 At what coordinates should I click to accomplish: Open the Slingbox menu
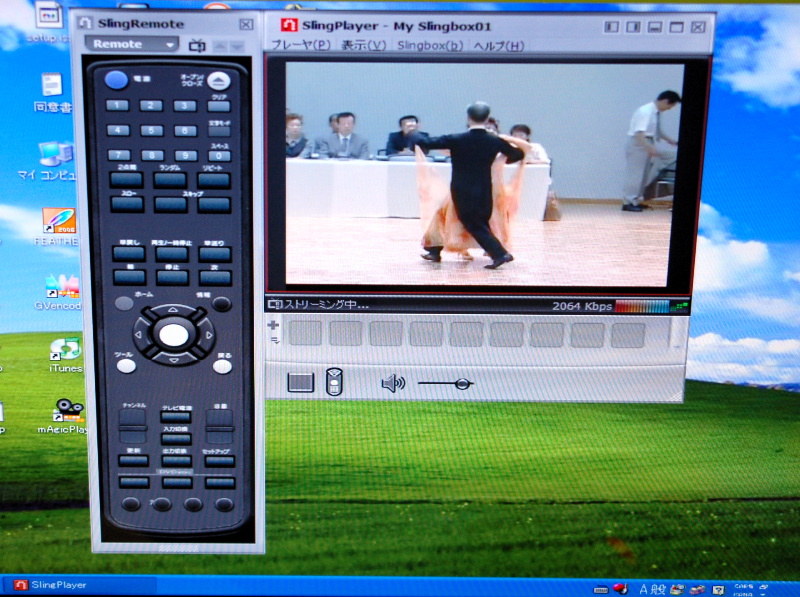(x=429, y=46)
